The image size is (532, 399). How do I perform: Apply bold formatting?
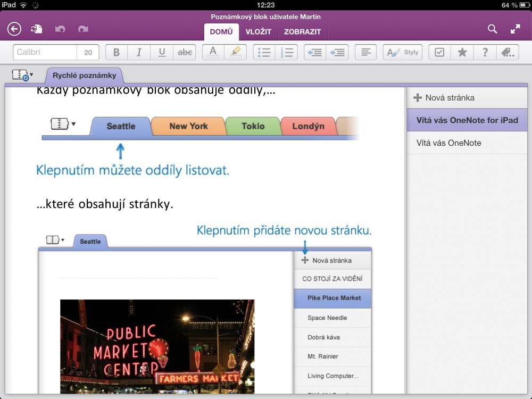(x=116, y=52)
